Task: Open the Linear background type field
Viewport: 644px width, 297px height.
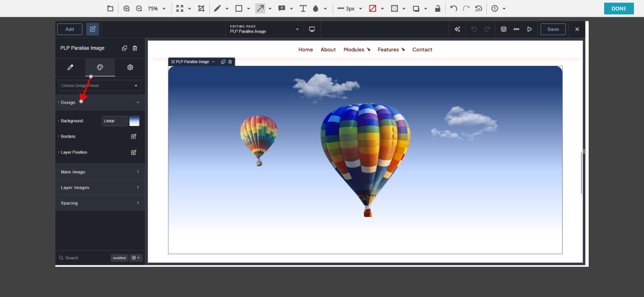Action: 115,121
